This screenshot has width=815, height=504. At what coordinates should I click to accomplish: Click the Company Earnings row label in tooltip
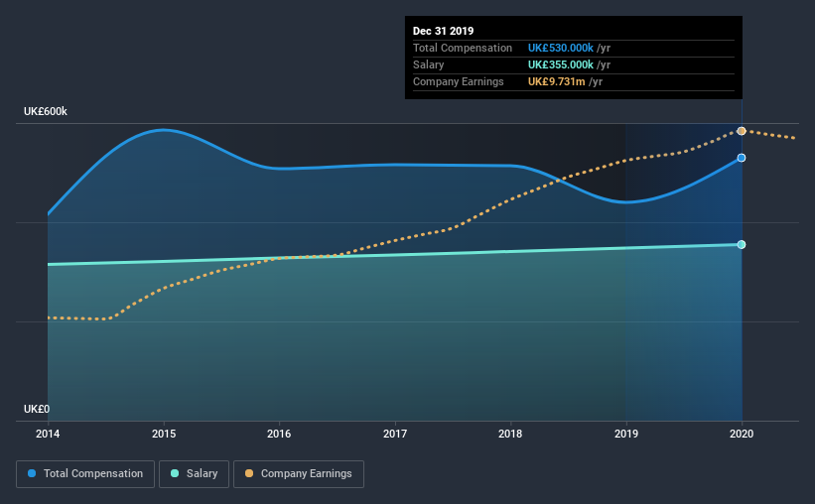coord(459,81)
